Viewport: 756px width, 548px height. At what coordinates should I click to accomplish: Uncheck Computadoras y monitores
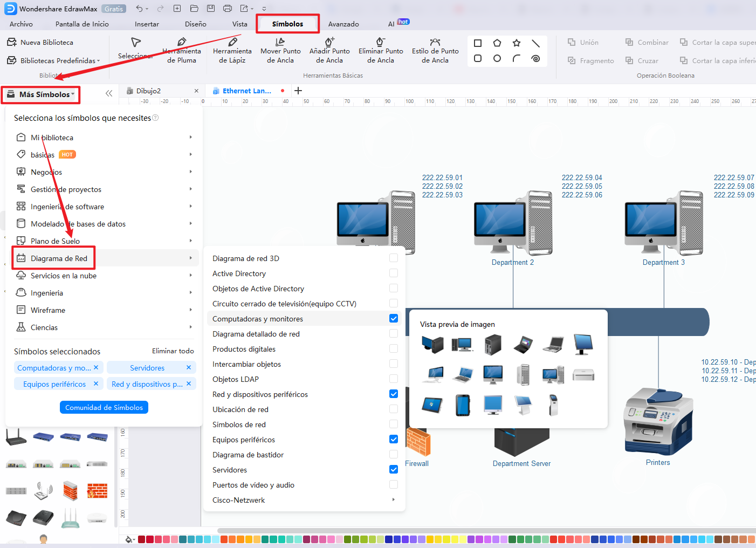pyautogui.click(x=393, y=318)
